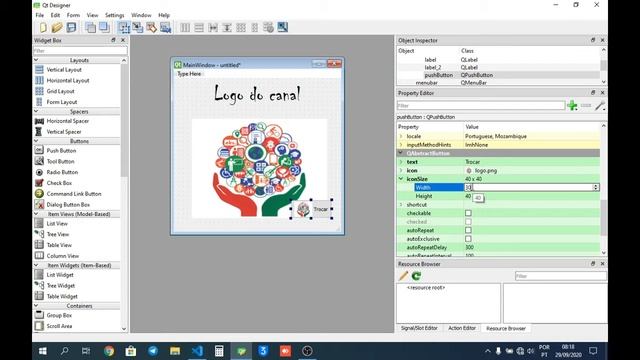Open the File menu
The width and height of the screenshot is (640, 360).
pos(40,15)
